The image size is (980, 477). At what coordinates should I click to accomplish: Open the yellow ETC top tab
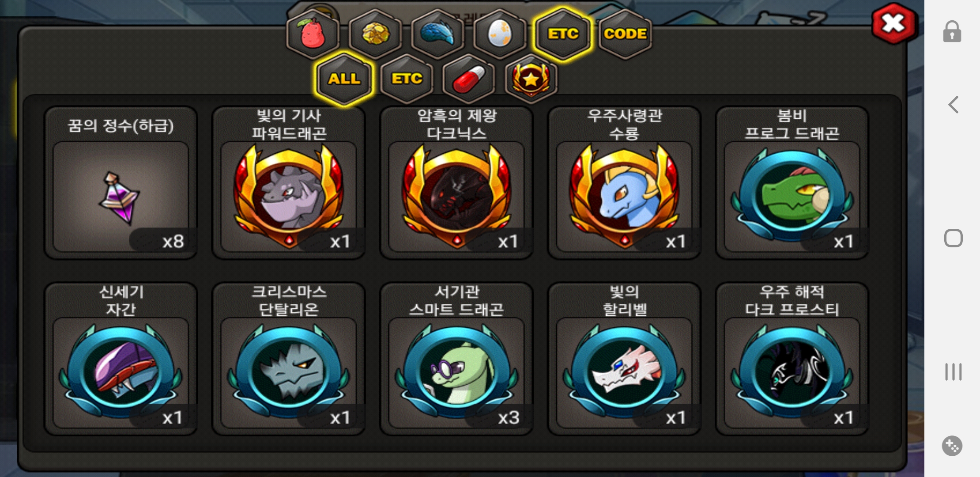click(x=563, y=34)
